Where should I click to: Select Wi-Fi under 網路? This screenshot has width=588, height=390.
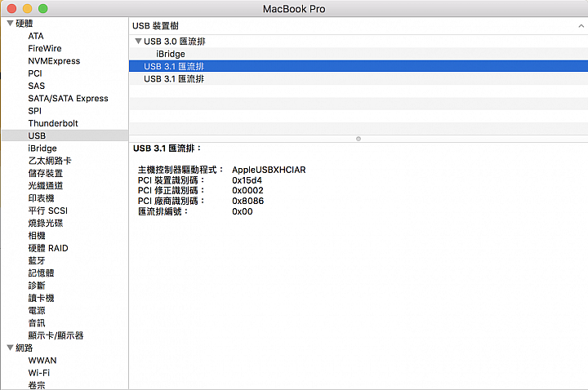click(x=39, y=373)
